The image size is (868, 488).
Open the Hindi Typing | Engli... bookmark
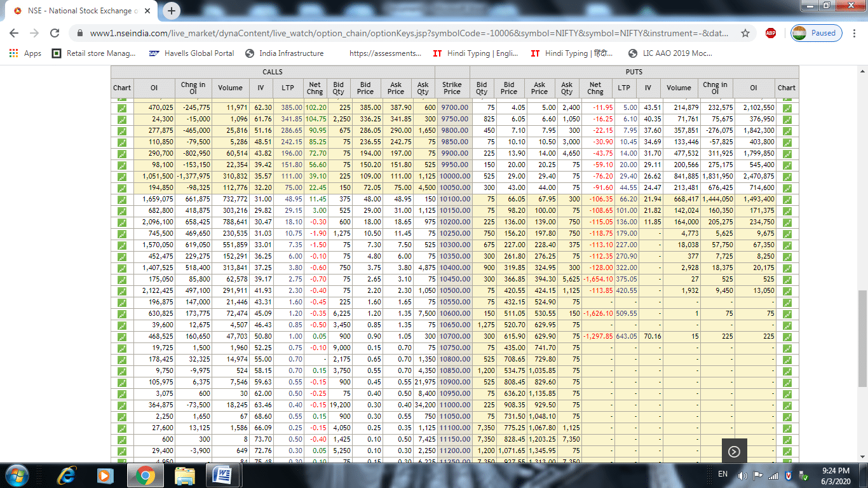[475, 53]
